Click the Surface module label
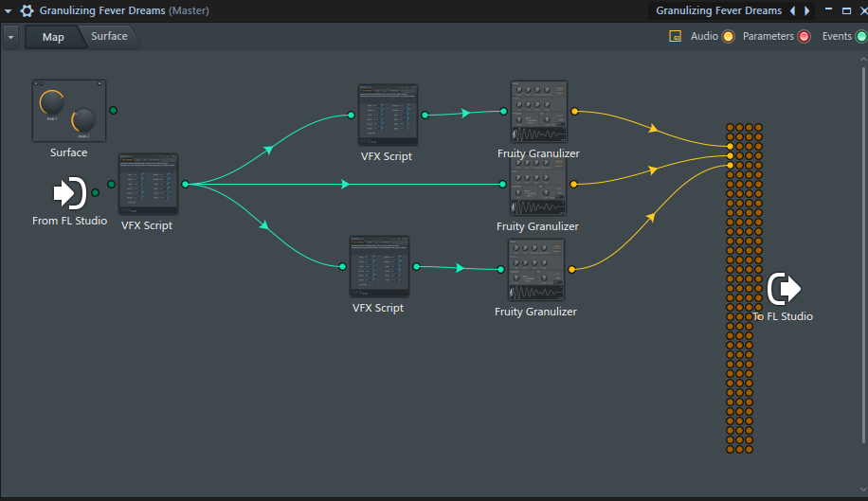868x501 pixels. pos(68,152)
